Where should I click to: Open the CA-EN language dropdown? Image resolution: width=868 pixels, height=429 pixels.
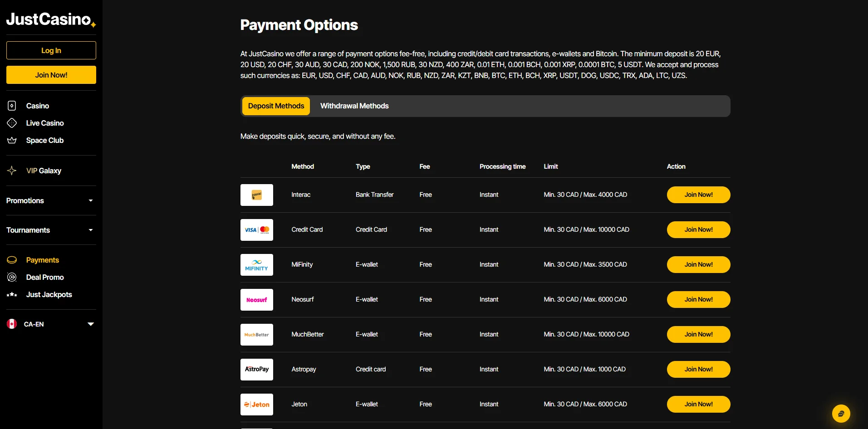pos(51,324)
